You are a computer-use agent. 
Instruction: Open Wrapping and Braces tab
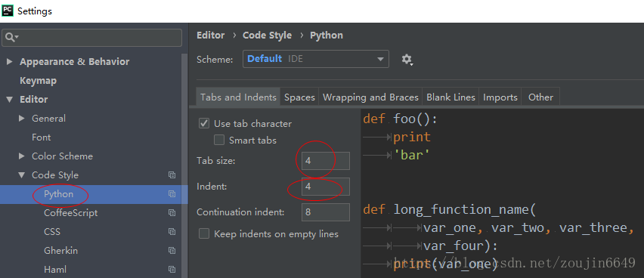pos(370,97)
